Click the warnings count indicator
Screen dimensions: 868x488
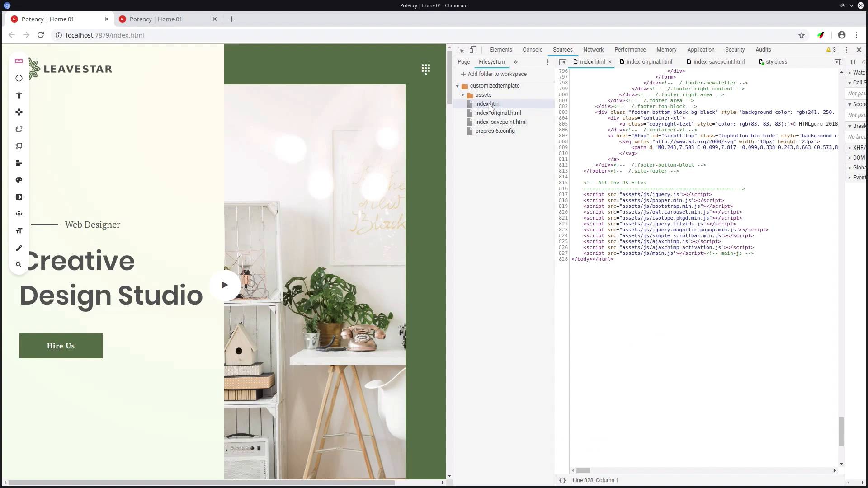[831, 50]
